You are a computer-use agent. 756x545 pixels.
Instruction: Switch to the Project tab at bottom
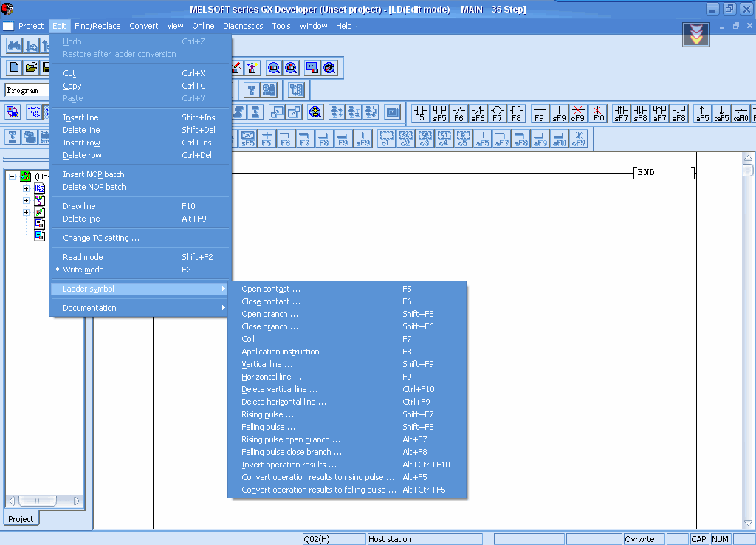(x=21, y=519)
